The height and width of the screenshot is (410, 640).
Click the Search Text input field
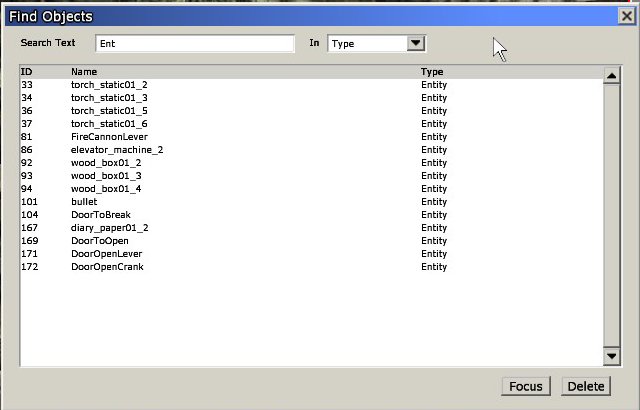pos(195,44)
